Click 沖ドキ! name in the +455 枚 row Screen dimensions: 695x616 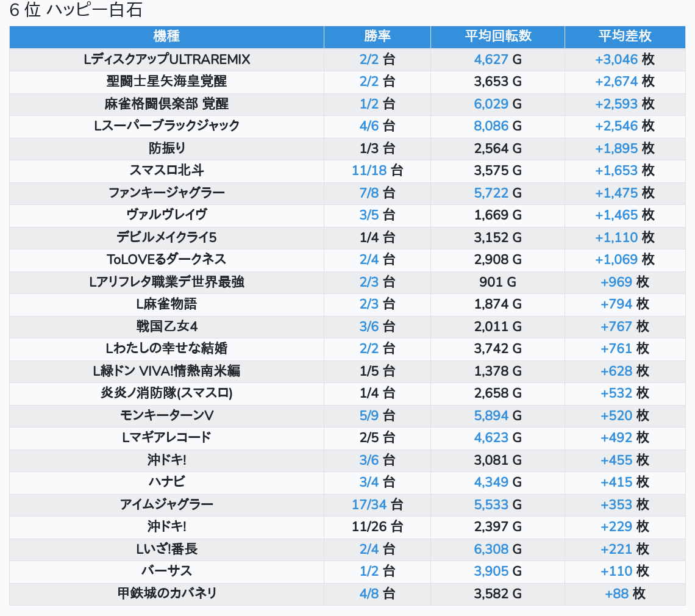click(166, 460)
